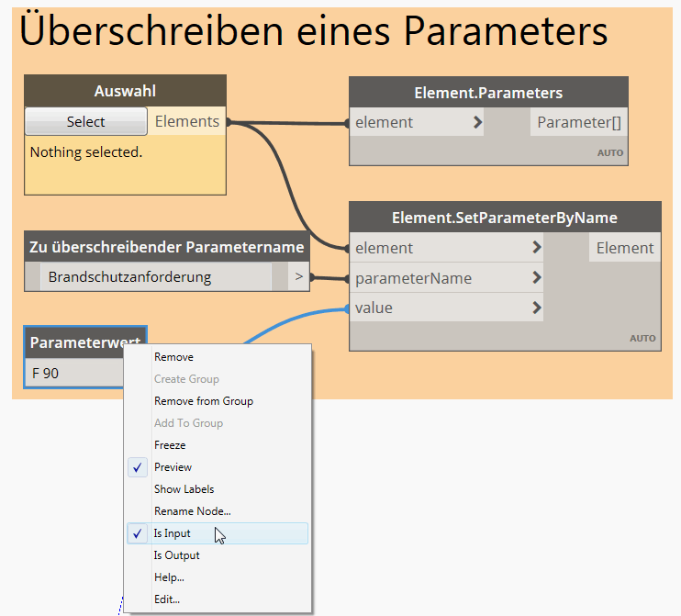Click the Select button in Auswahl node
Viewport: 681px width, 616px height.
(85, 122)
